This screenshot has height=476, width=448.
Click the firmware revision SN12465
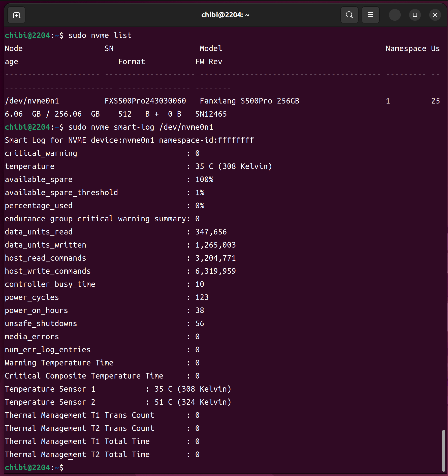tap(211, 114)
